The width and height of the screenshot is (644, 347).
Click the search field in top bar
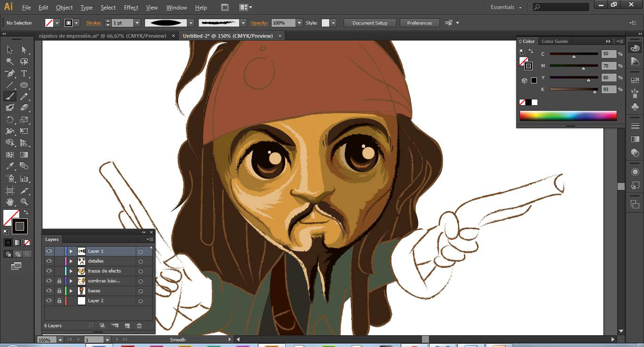(561, 7)
